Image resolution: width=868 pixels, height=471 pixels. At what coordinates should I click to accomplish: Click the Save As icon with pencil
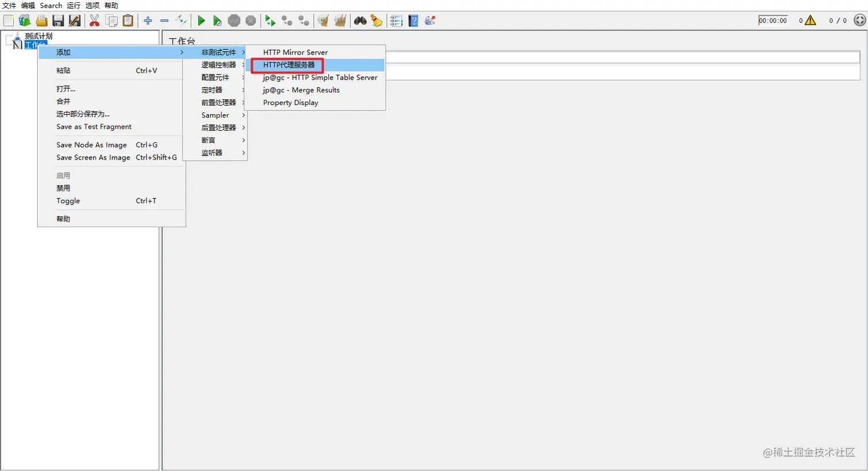tap(75, 21)
